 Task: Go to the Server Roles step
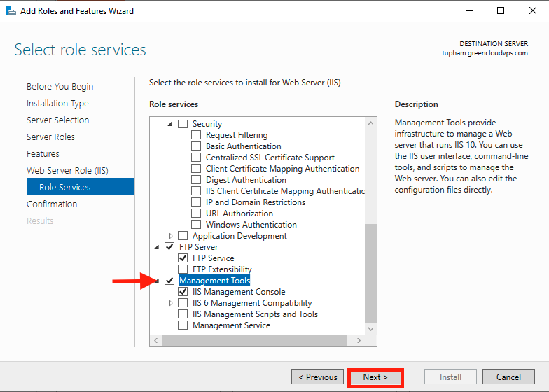click(x=50, y=137)
